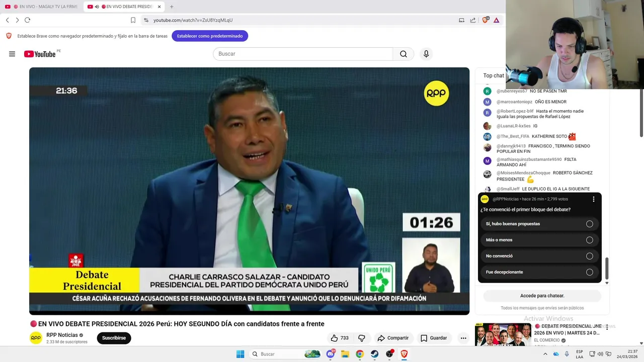The height and width of the screenshot is (362, 644).
Task: Open the RPP Noticias channel name link
Action: pyautogui.click(x=62, y=335)
